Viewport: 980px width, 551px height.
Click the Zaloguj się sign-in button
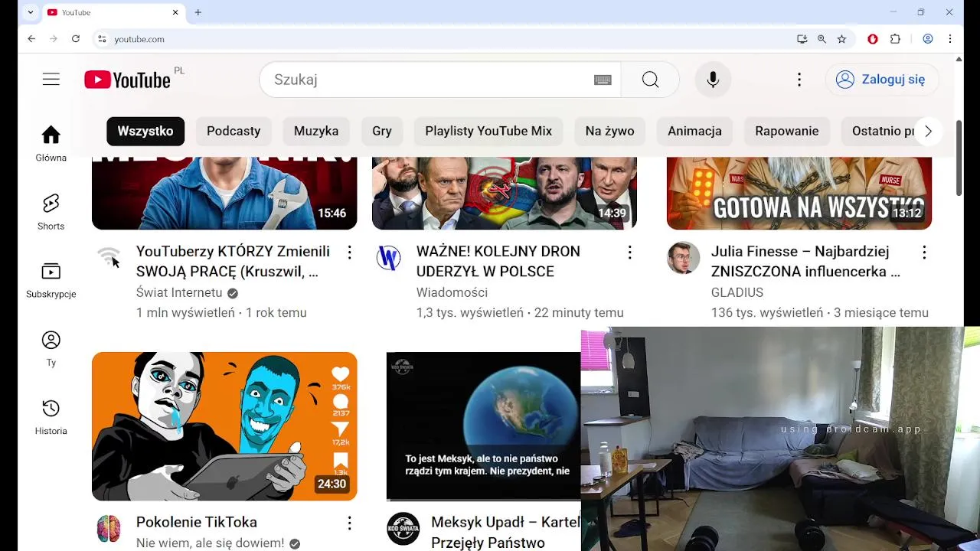882,80
